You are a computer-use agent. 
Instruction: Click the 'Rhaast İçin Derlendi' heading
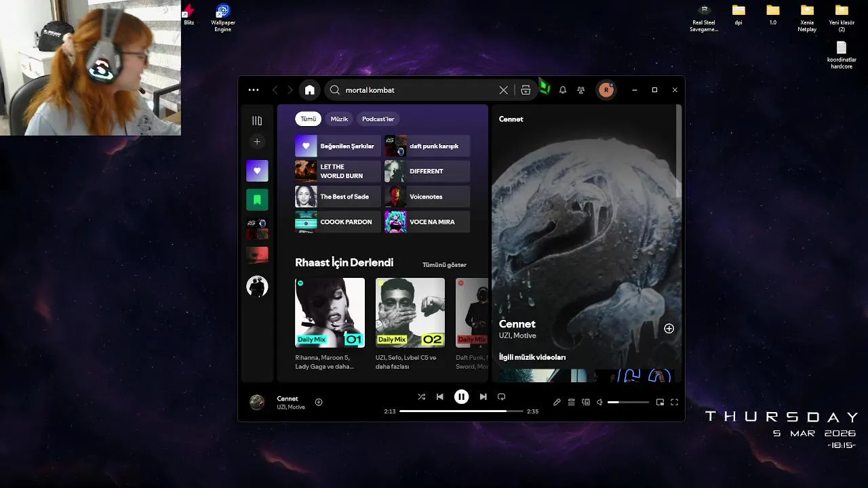coord(344,263)
